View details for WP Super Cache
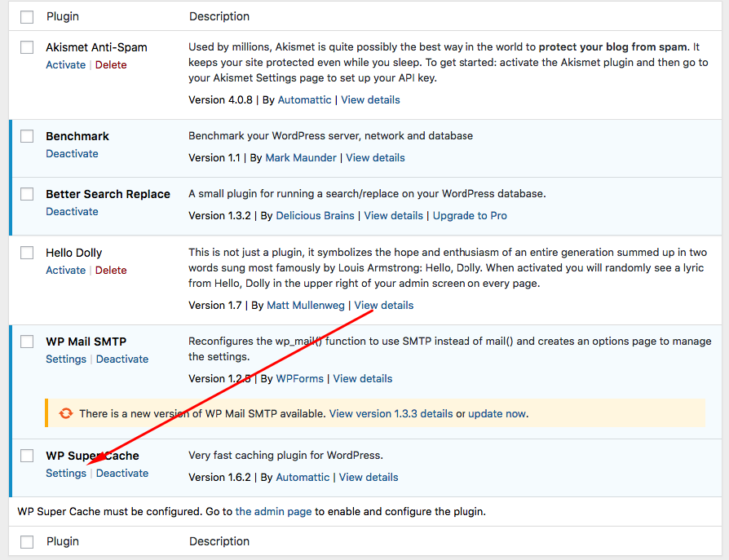Image resolution: width=729 pixels, height=560 pixels. coord(369,478)
